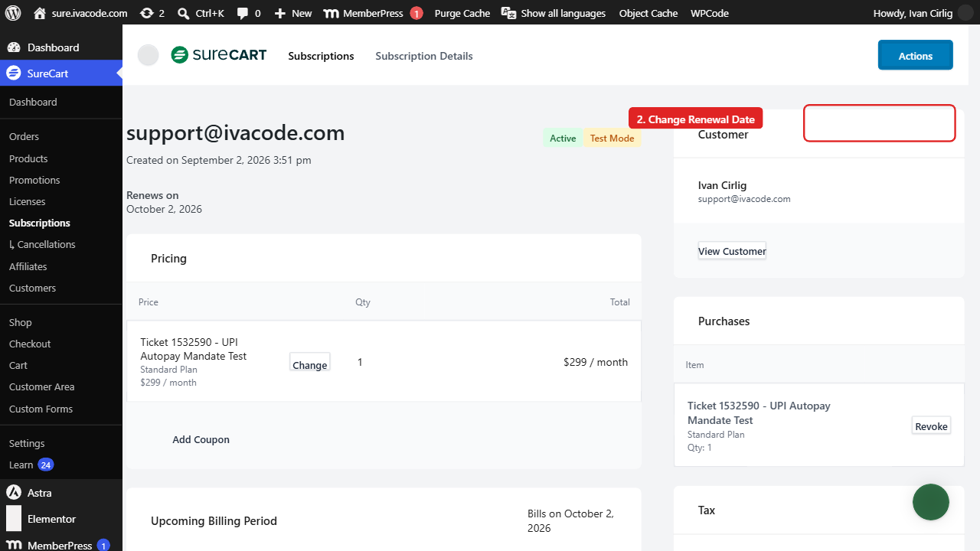Go to Subscriptions breadcrumb in page header
980x551 pixels.
coord(321,56)
